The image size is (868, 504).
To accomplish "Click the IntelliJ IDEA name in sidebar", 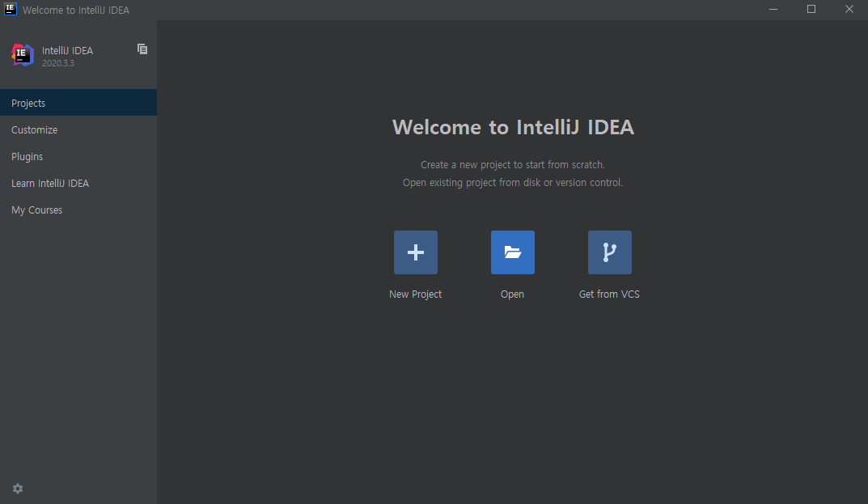I will (67, 50).
